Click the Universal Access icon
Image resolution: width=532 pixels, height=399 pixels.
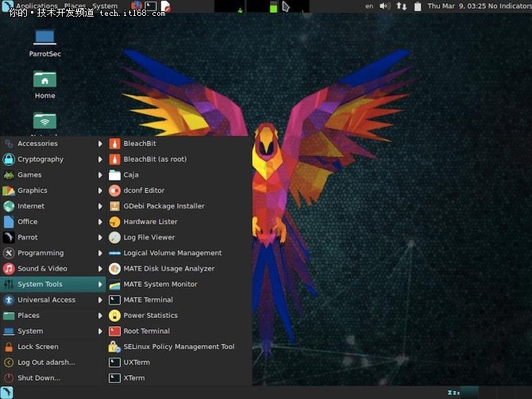(9, 300)
